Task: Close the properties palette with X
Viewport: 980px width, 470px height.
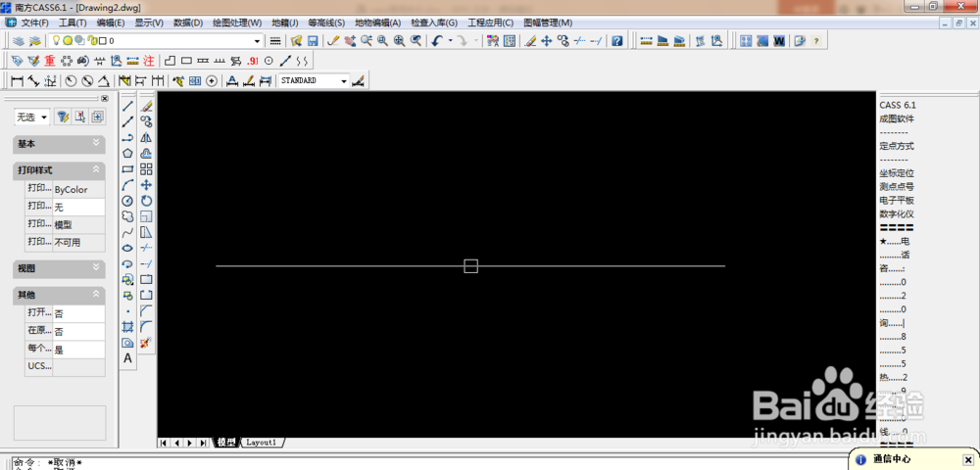Action: click(x=105, y=99)
